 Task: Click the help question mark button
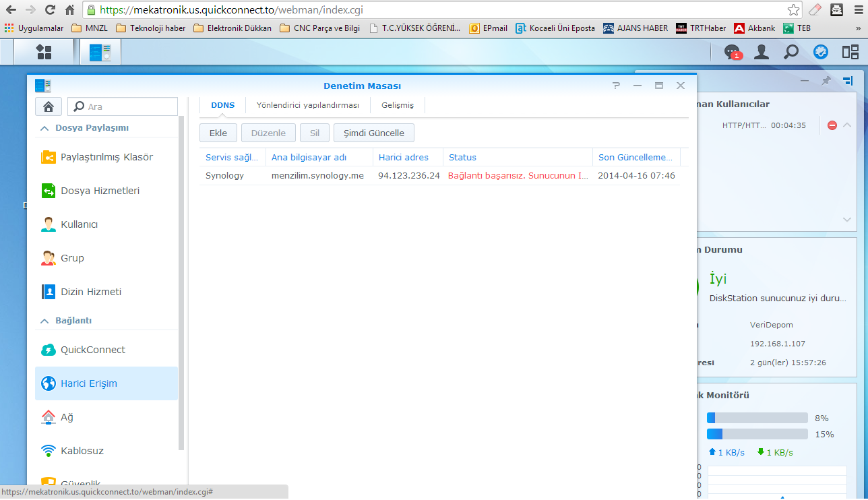click(616, 86)
